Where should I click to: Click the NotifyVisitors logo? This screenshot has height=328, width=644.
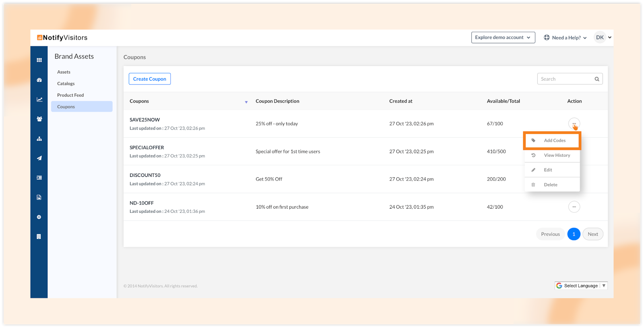point(62,37)
